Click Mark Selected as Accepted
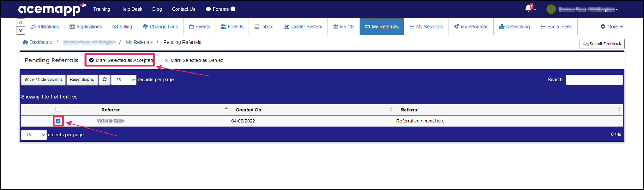644x190 pixels. 121,60
